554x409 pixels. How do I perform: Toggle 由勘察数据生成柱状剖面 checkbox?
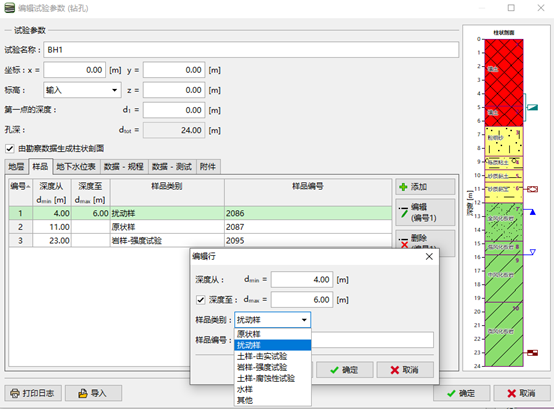10,148
